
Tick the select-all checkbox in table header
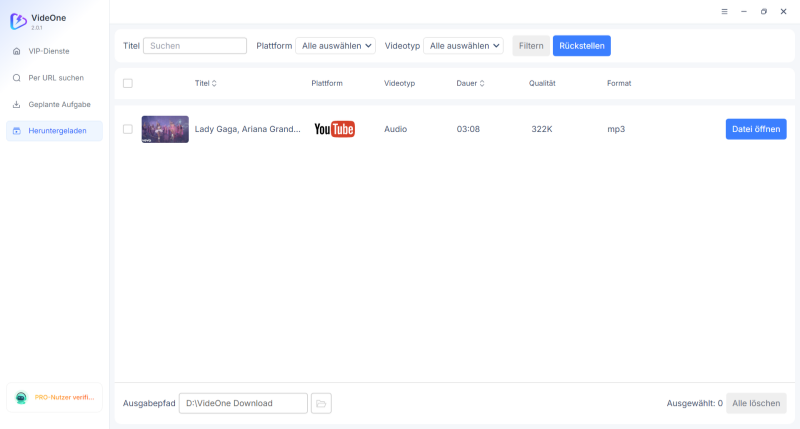[128, 83]
